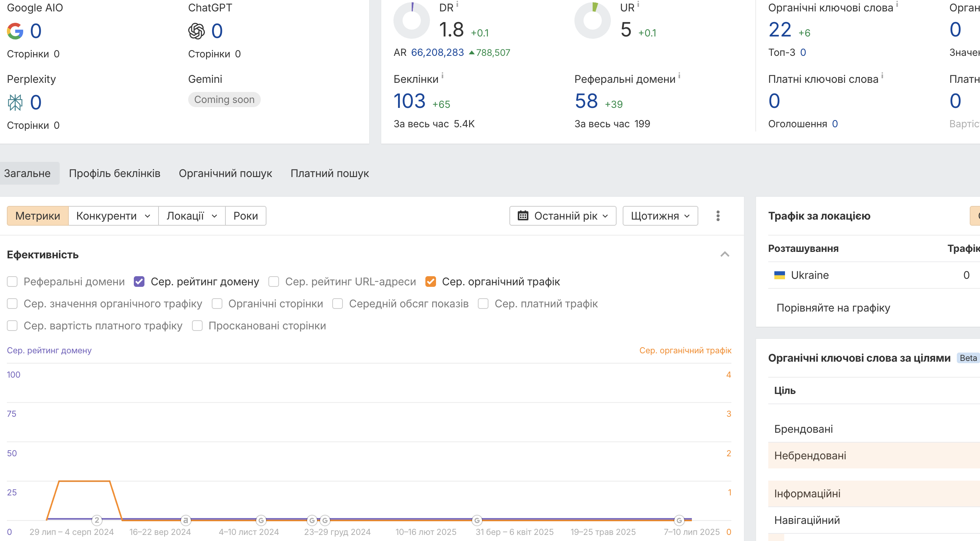
Task: Open the Локації dropdown
Action: tap(192, 216)
